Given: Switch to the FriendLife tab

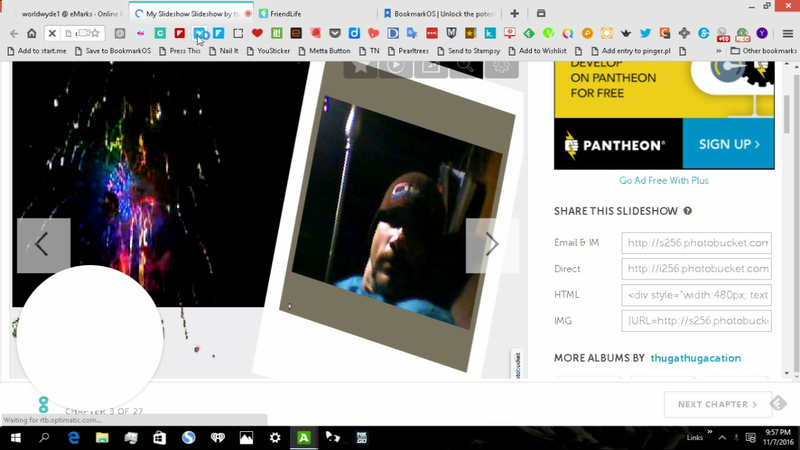Looking at the screenshot, I should click(310, 14).
